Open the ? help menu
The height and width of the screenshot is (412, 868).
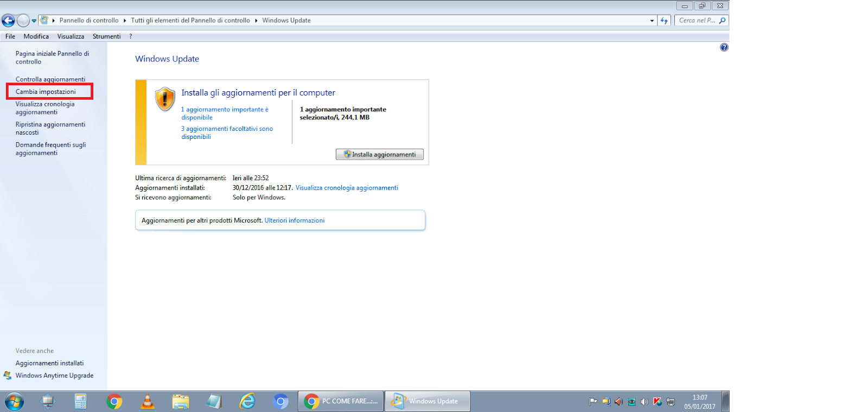coord(131,36)
